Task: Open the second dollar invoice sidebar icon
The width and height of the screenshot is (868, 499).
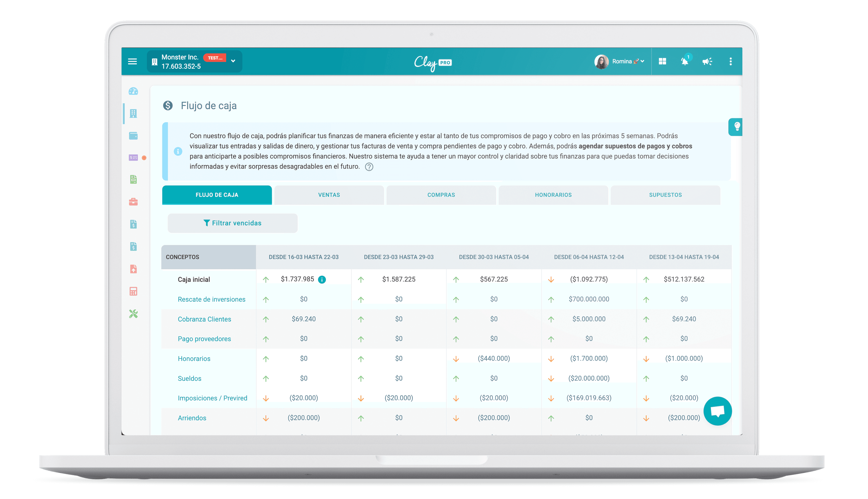Action: pyautogui.click(x=133, y=246)
